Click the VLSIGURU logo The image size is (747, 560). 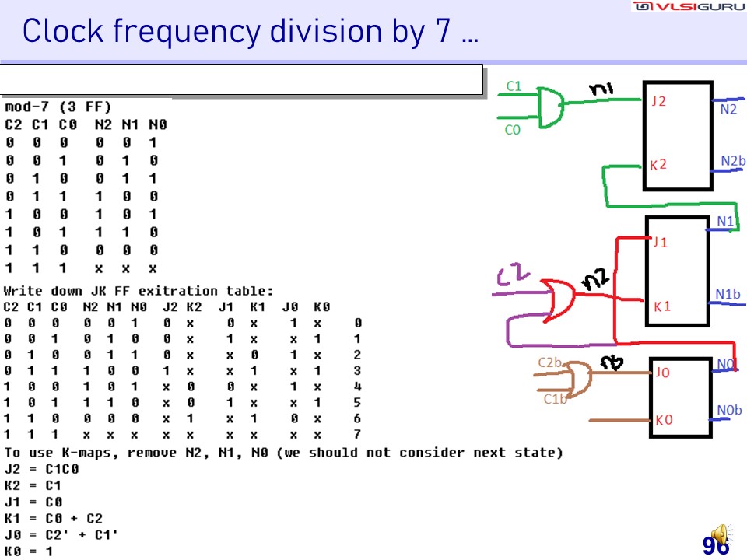pyautogui.click(x=688, y=7)
